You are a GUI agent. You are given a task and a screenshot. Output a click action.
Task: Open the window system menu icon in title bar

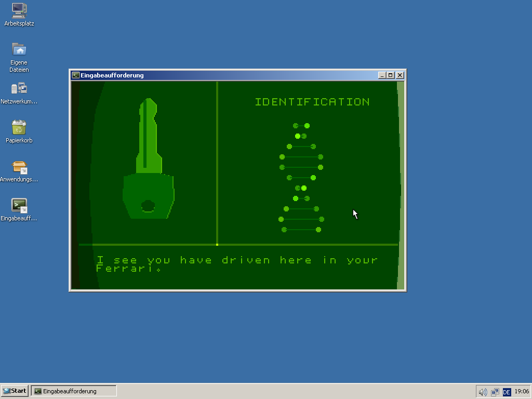[x=76, y=75]
